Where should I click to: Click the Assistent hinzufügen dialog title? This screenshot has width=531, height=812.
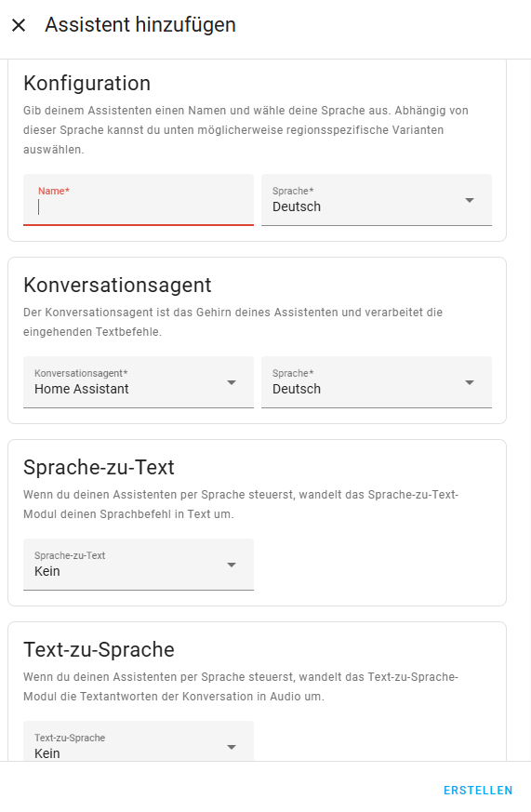click(x=140, y=25)
